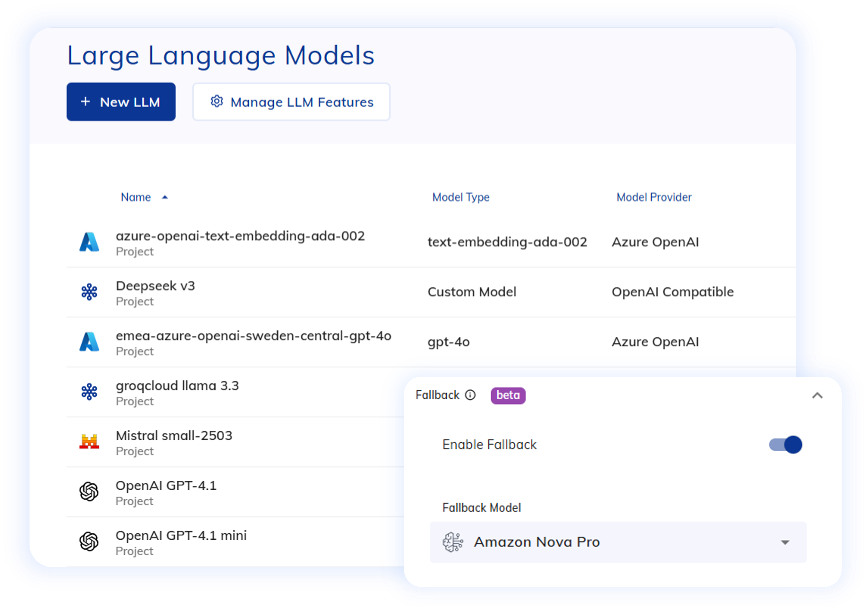Click the New LLM button

click(121, 102)
